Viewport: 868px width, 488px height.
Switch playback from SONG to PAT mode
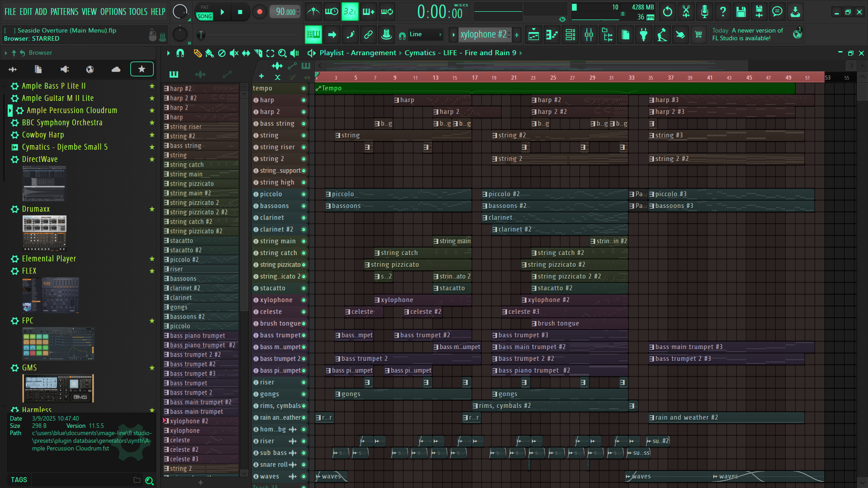(x=204, y=7)
